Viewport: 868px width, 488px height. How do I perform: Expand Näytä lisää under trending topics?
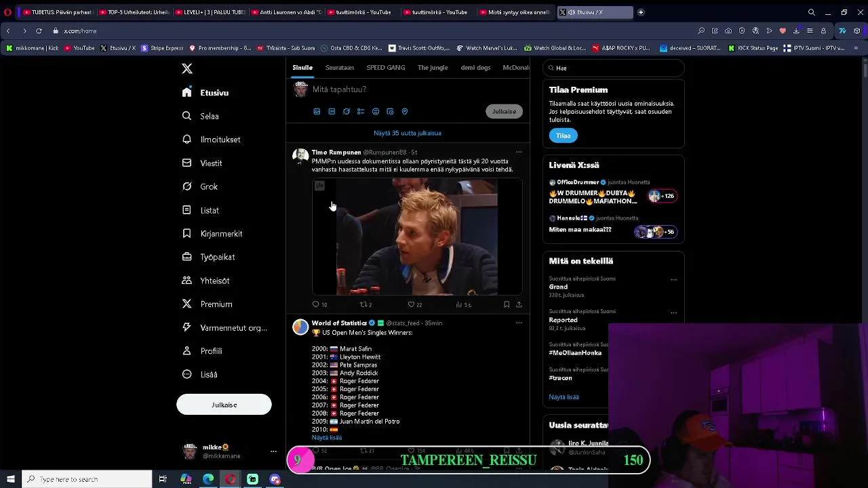(564, 397)
